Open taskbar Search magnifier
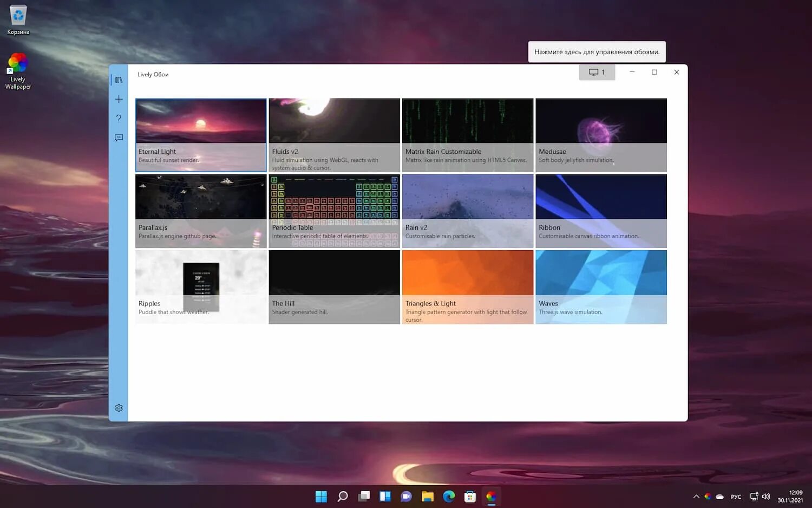The height and width of the screenshot is (508, 812). tap(342, 497)
